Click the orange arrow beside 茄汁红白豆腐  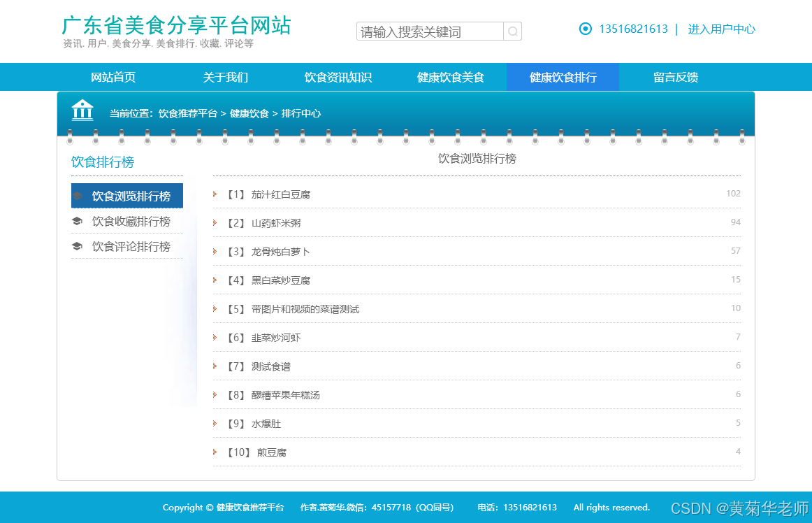[x=215, y=194]
